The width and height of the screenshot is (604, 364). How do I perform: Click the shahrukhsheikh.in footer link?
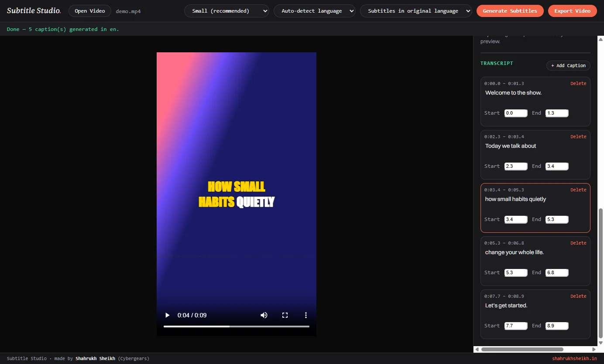(574, 358)
